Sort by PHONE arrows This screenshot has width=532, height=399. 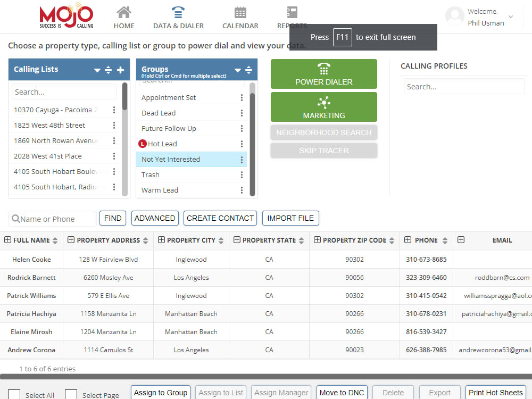pos(445,240)
